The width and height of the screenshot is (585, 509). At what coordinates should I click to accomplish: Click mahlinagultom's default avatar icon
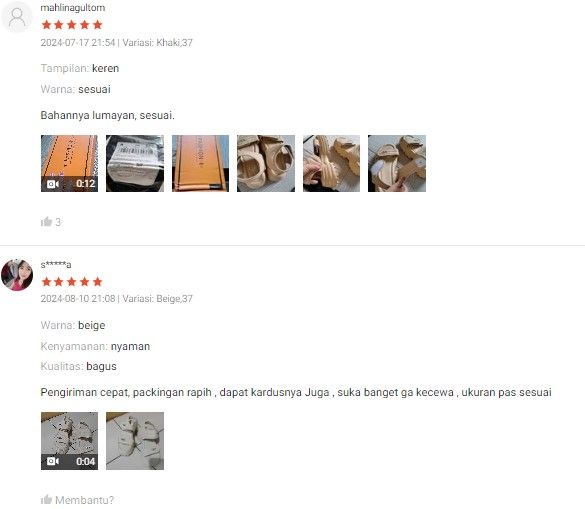tap(17, 17)
